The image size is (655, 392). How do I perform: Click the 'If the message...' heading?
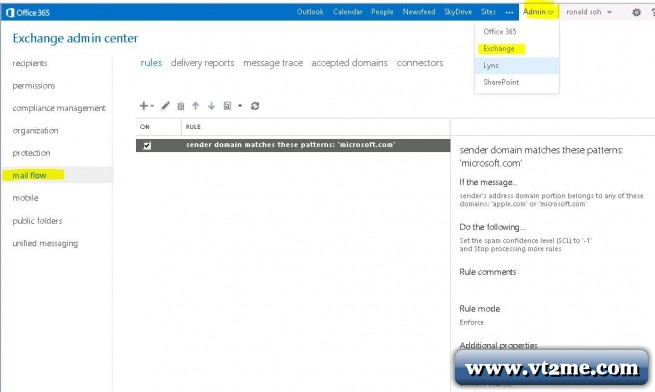488,182
